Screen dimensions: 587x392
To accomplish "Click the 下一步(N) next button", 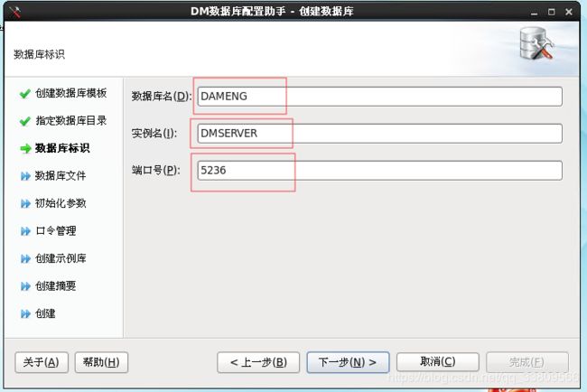I will click(348, 362).
